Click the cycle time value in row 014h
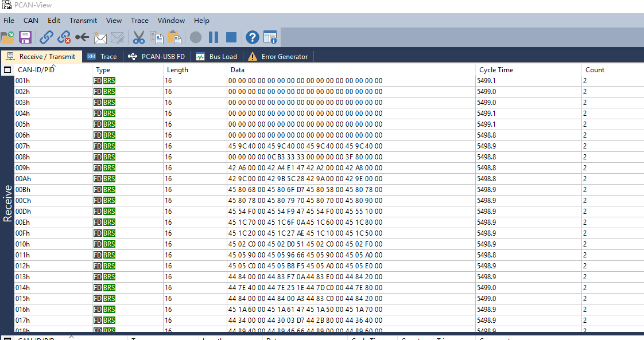Viewport: 644px width, 340px height. [487, 287]
